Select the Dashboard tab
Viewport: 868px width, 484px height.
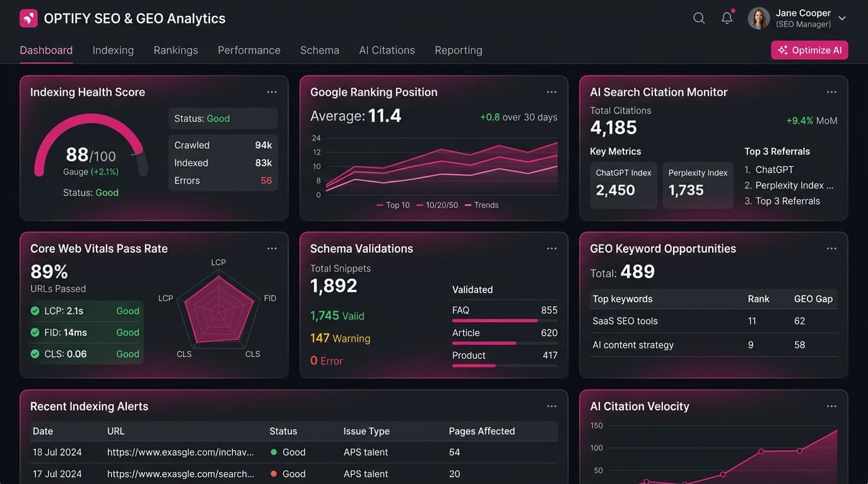pyautogui.click(x=46, y=50)
